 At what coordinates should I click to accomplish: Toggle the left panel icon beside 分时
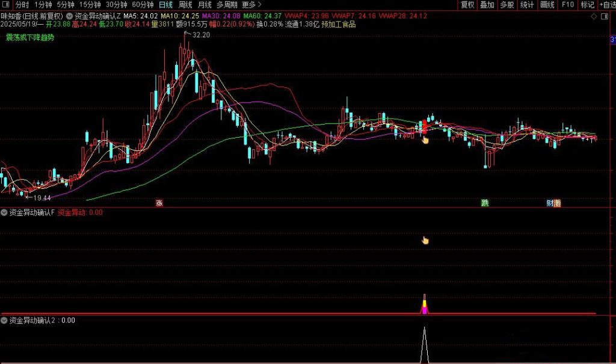5,5
